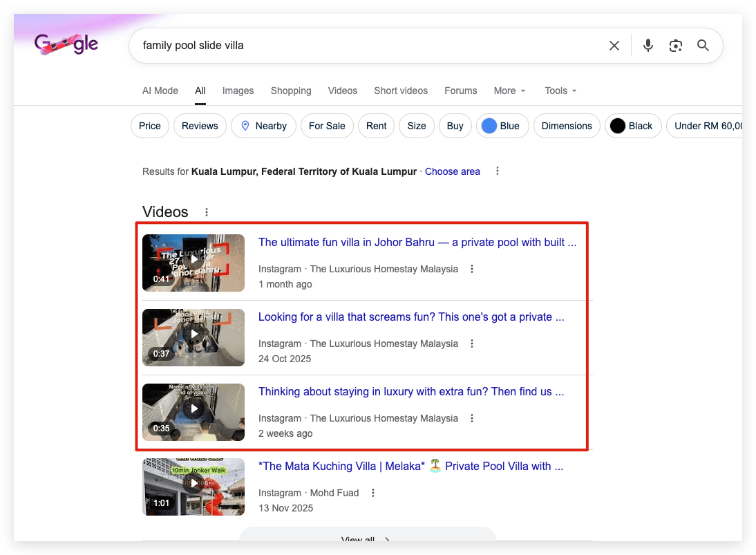The height and width of the screenshot is (555, 756).
Task: Play the 0:37 Johor Bahru villa video thumbnail
Action: [x=193, y=337]
